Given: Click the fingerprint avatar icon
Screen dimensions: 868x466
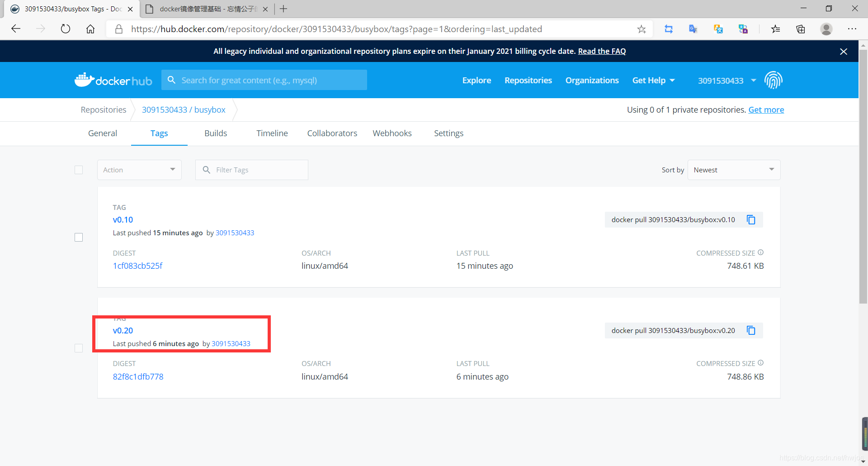Looking at the screenshot, I should pos(774,80).
